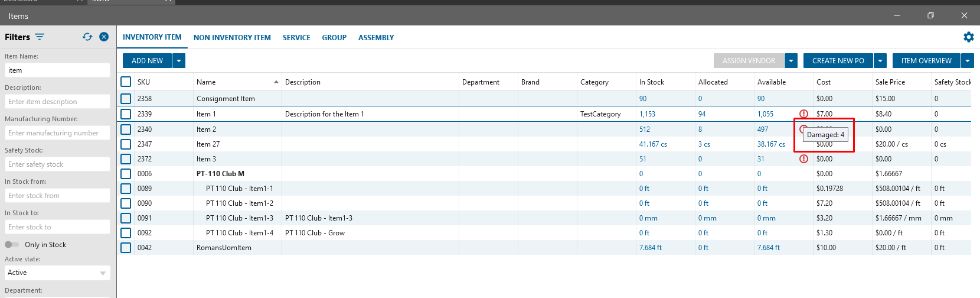
Task: Clear filters with the blue X icon
Action: pyautogui.click(x=104, y=37)
